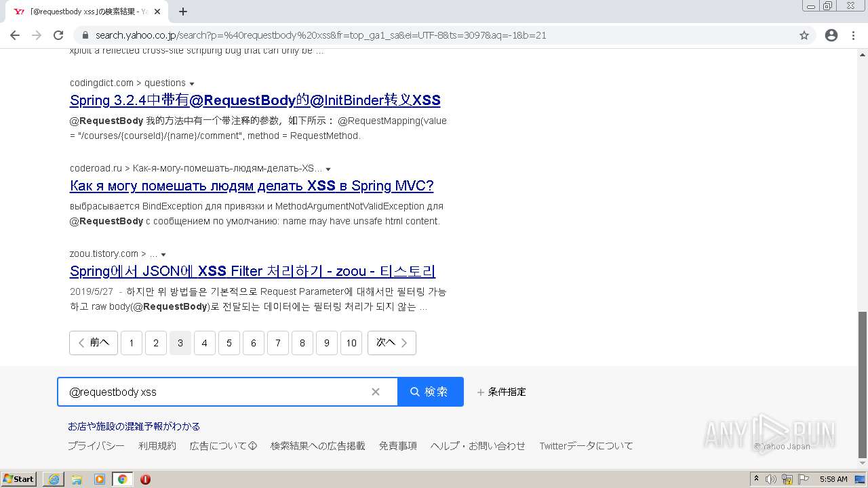This screenshot has width=868, height=488.
Task: Open Twitterデータについて footer link
Action: (x=587, y=446)
